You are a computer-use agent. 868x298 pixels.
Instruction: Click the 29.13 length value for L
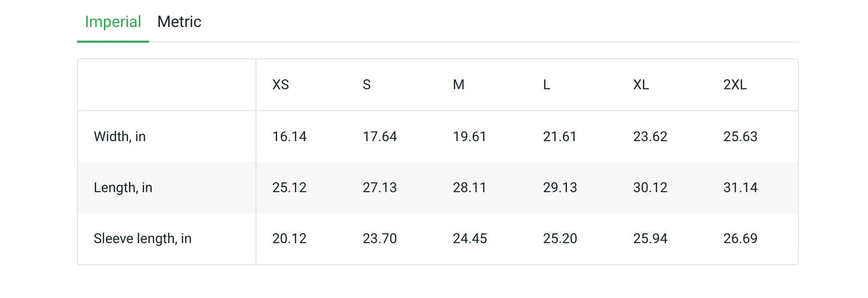click(x=560, y=188)
